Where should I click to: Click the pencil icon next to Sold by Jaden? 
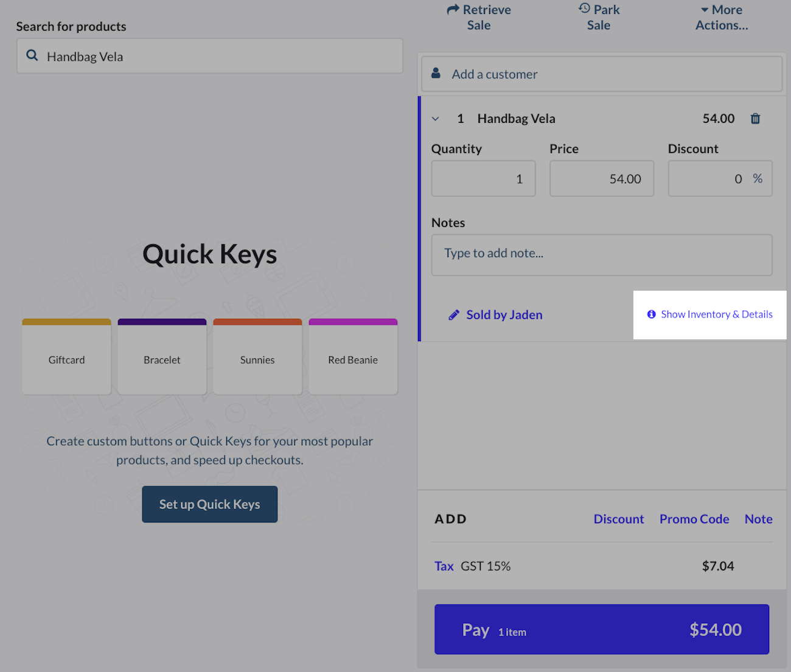pyautogui.click(x=453, y=314)
